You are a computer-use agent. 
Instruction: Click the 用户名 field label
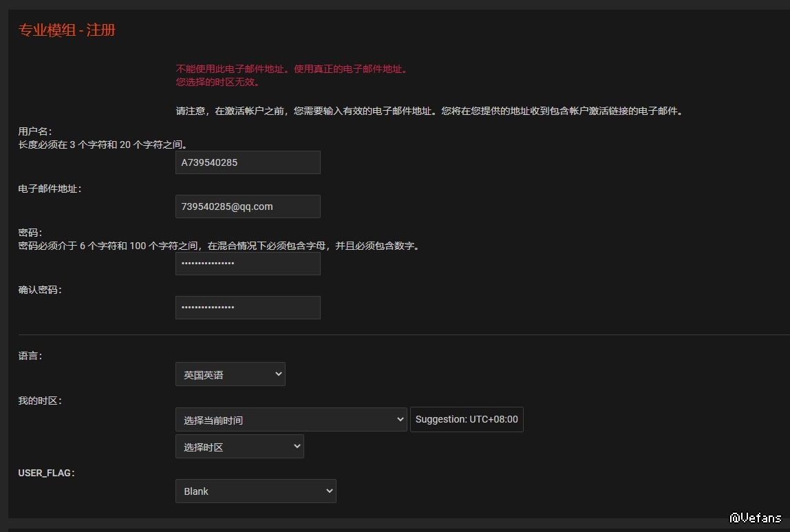[35, 131]
